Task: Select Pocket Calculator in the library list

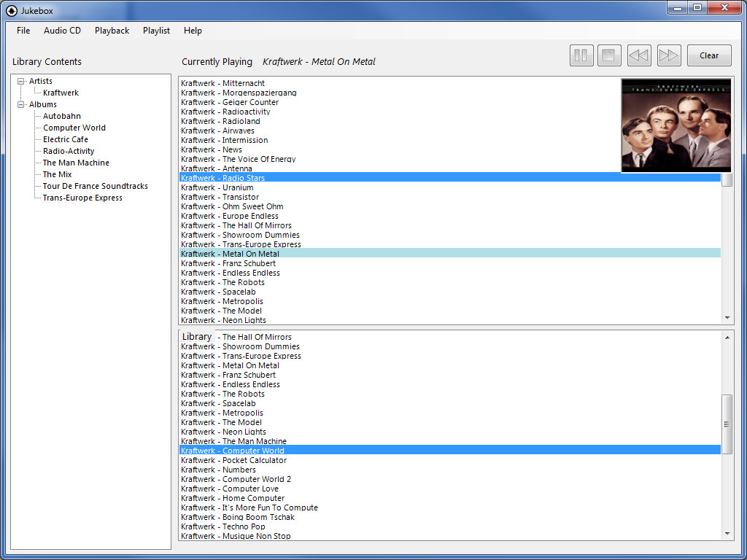Action: (x=234, y=461)
